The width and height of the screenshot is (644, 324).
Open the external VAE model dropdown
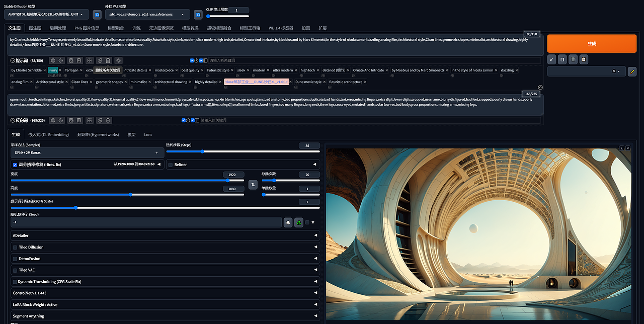[x=148, y=15]
